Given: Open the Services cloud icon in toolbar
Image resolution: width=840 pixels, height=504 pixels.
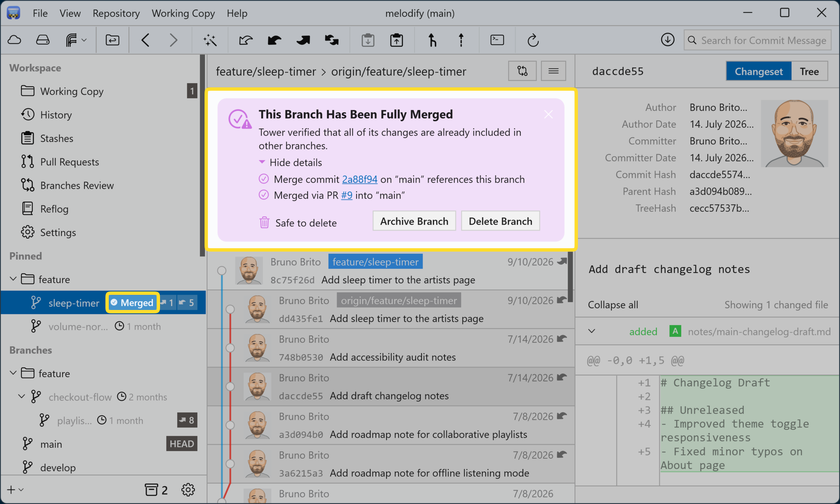Looking at the screenshot, I should 15,40.
